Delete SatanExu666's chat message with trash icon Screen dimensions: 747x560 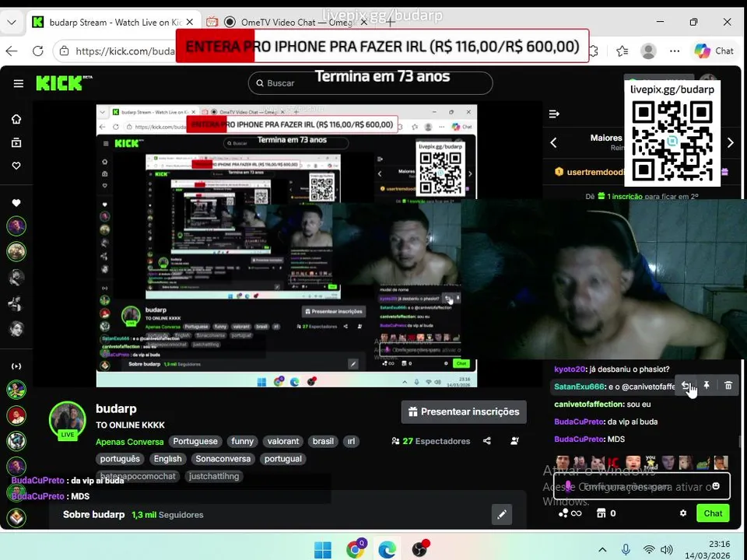coord(728,386)
